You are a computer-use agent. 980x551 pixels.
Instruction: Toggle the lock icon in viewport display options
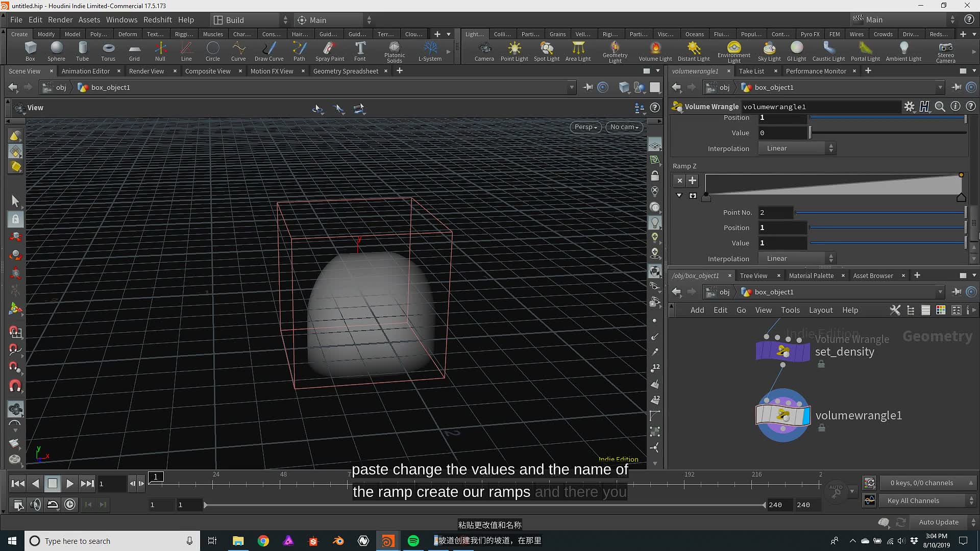655,176
